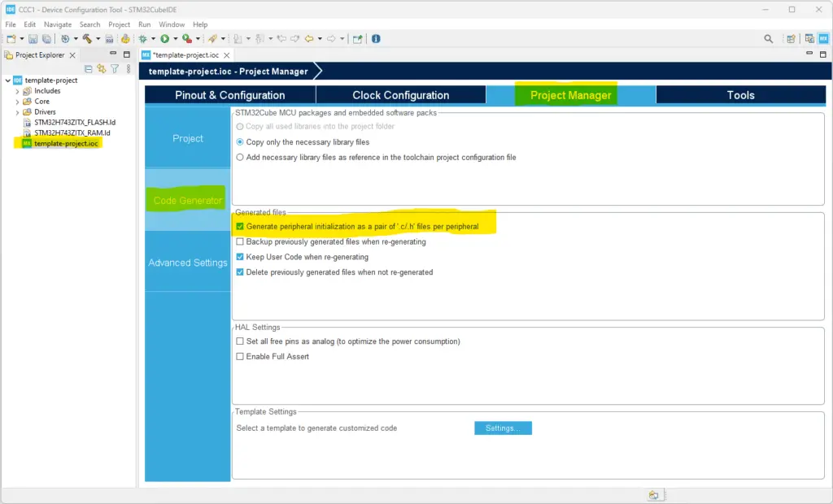Click the Collapse All icon in Project Explorer

(89, 69)
